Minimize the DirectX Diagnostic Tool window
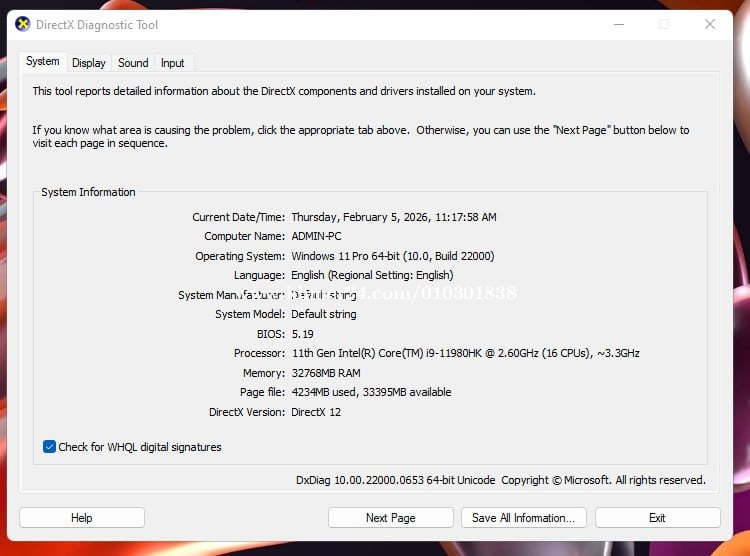Viewport: 750px width, 556px height. [x=617, y=24]
